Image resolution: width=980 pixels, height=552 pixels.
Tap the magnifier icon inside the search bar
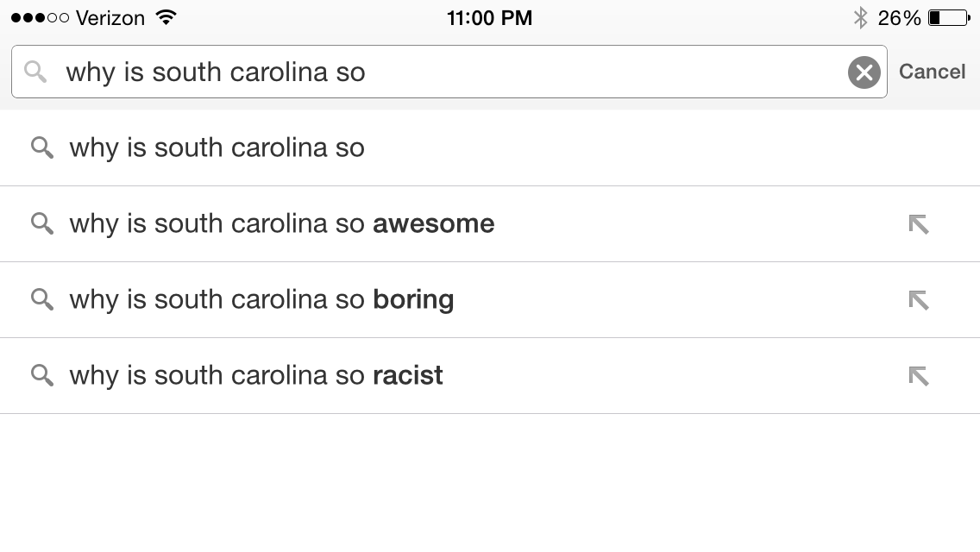[x=35, y=72]
